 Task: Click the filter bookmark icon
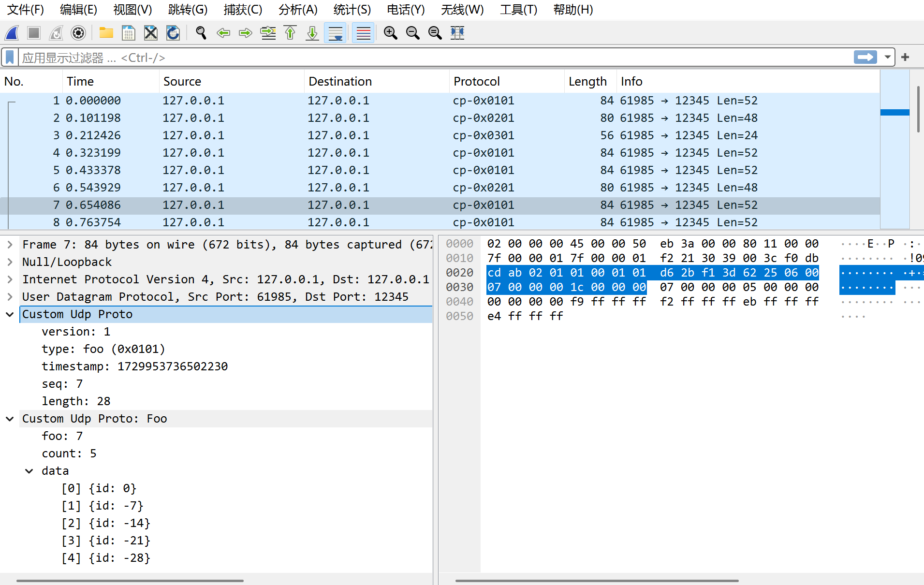[10, 58]
